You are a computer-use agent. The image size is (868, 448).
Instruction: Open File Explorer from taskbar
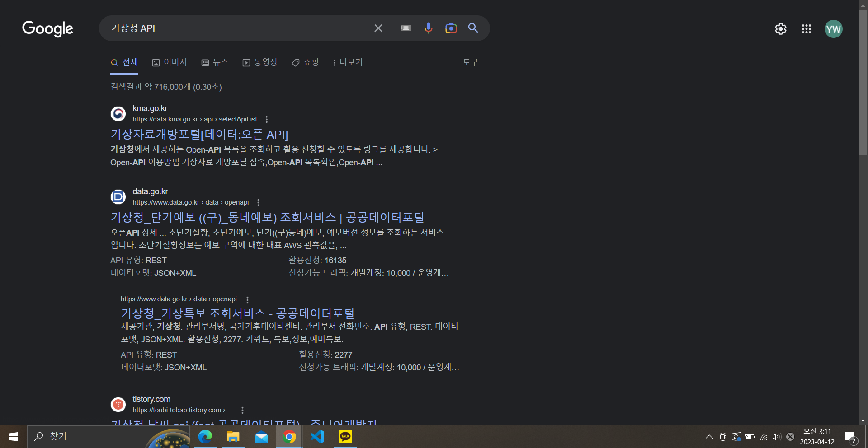click(233, 437)
